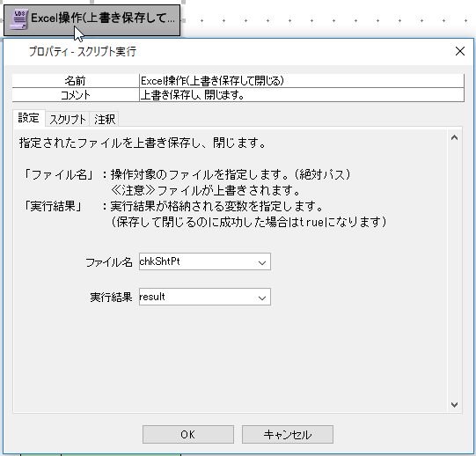Click the 「実行結果」 description line

[x=172, y=207]
